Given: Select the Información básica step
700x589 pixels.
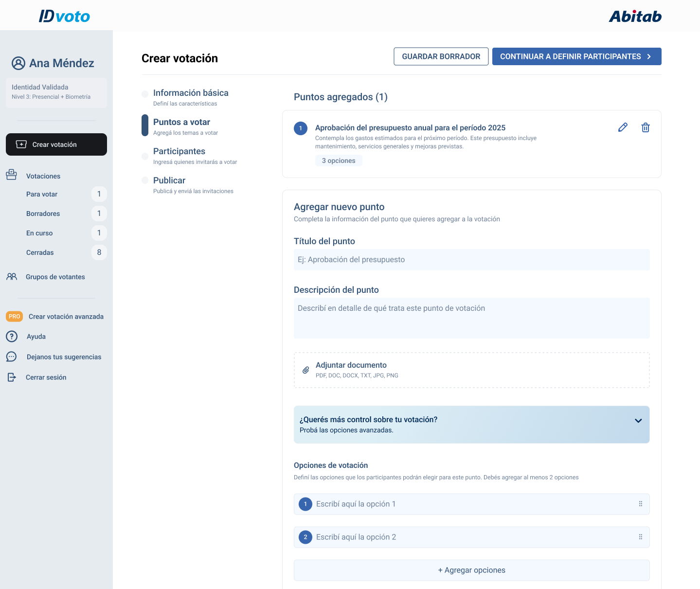Looking at the screenshot, I should pyautogui.click(x=190, y=93).
